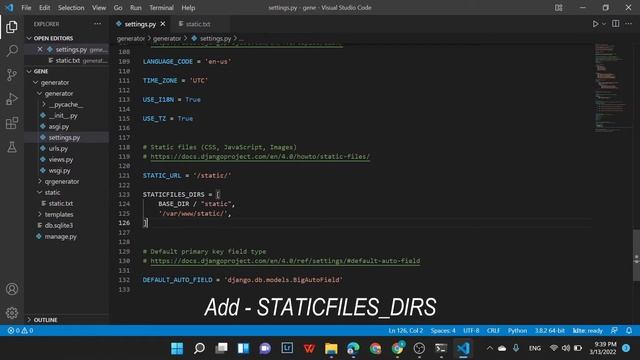The image size is (640, 360).
Task: Close the settings.py editor tab
Action: tap(163, 24)
